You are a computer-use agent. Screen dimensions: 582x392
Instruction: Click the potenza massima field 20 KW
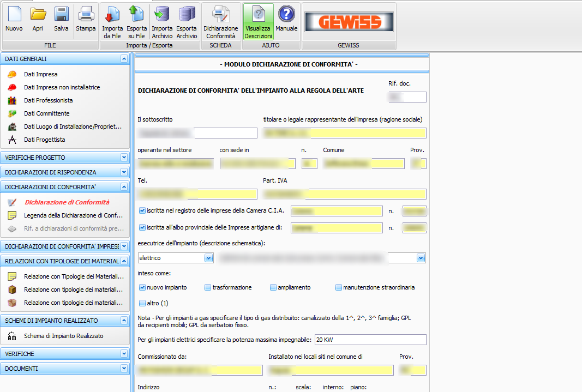[370, 340]
